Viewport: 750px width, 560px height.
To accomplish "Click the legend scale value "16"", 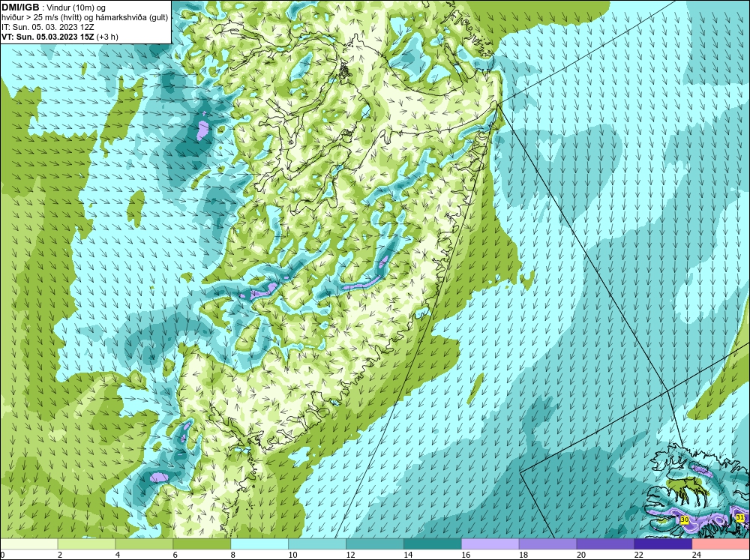I will (466, 555).
